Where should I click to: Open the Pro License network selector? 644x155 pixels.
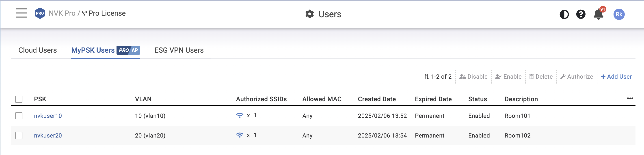[x=104, y=13]
